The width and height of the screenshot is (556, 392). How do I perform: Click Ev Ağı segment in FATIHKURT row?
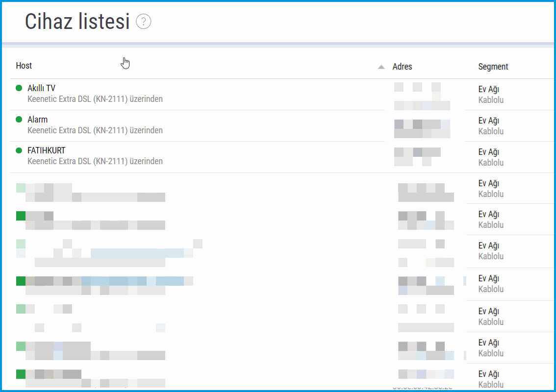pos(488,152)
